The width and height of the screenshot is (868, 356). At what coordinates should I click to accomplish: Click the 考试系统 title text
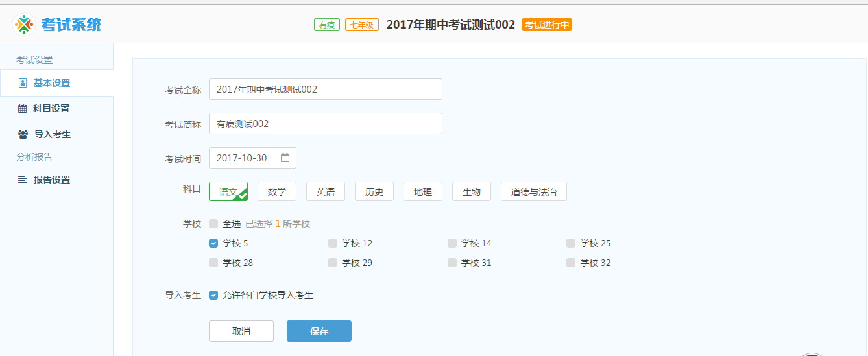[x=71, y=25]
